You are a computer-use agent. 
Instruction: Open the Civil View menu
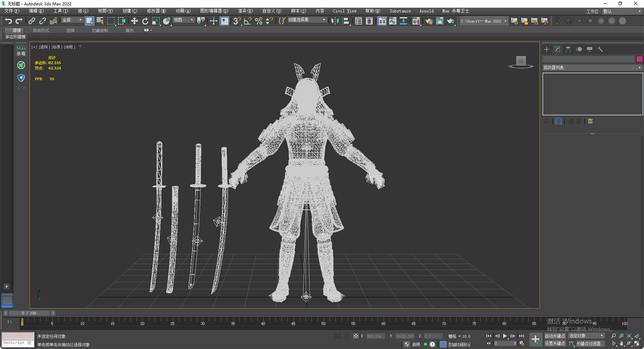(x=345, y=11)
